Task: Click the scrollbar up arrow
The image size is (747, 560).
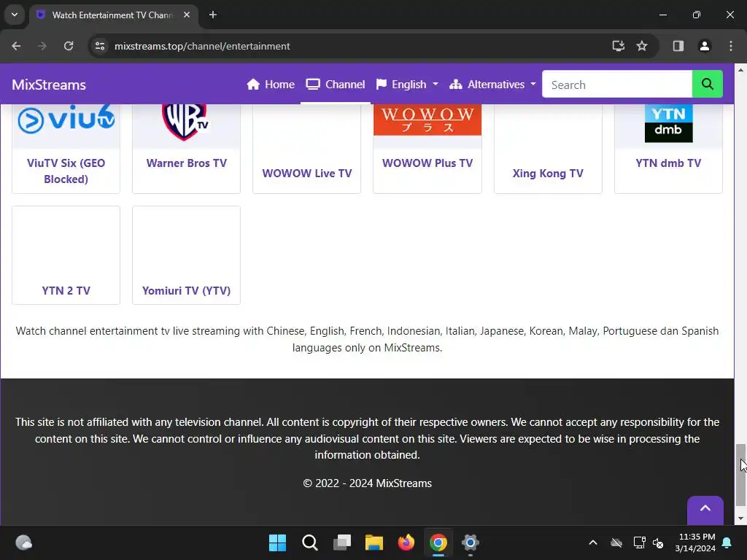Action: pyautogui.click(x=740, y=69)
